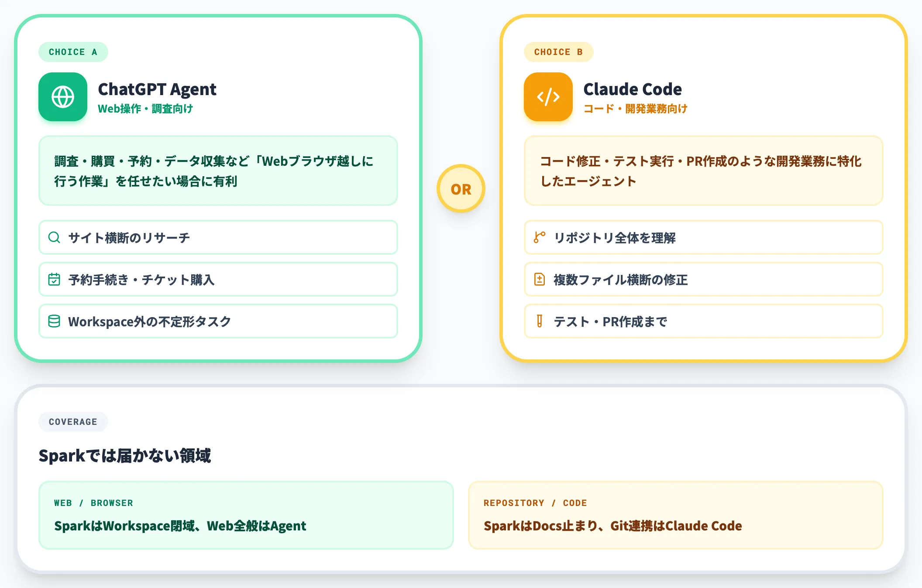
Task: Select the サイト横断のリサーチ text
Action: pos(129,238)
